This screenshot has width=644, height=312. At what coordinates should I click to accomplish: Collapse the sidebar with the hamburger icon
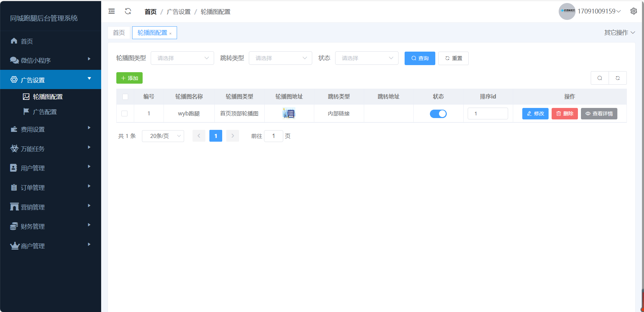[112, 11]
